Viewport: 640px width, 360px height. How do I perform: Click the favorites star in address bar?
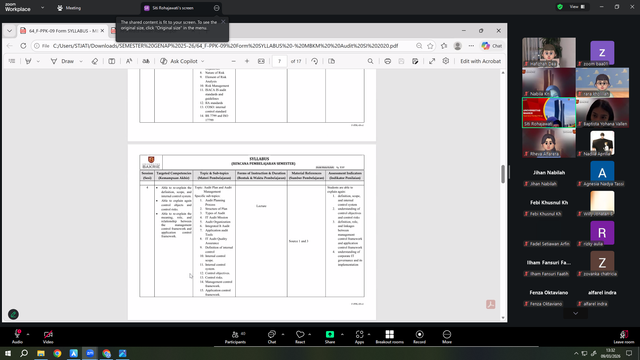coord(430,46)
